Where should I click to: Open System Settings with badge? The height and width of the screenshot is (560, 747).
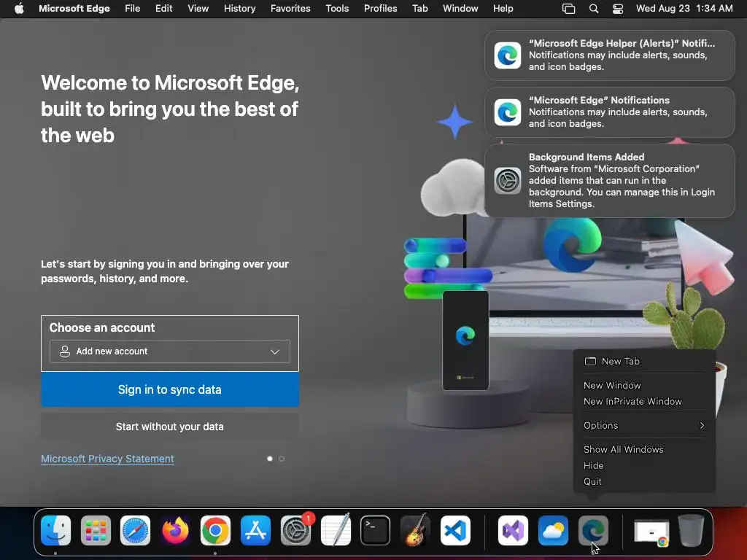[295, 530]
